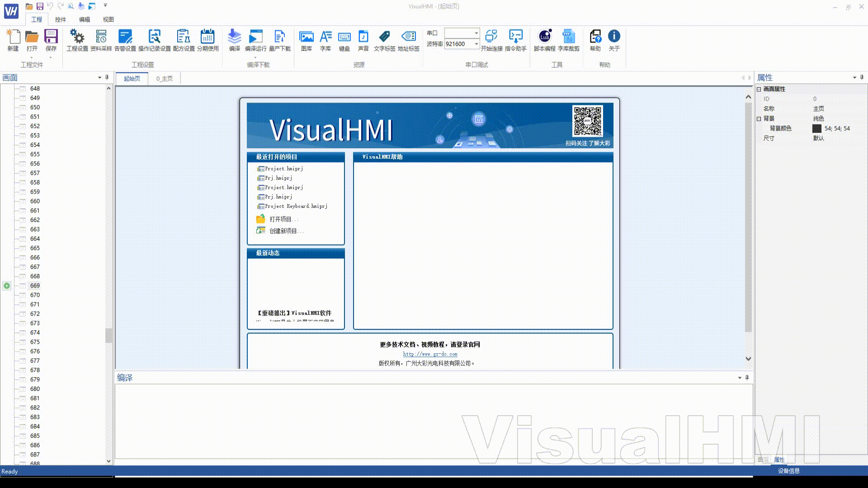The width and height of the screenshot is (868, 488).
Task: Open 配方设置 recipe settings icon
Action: [184, 37]
